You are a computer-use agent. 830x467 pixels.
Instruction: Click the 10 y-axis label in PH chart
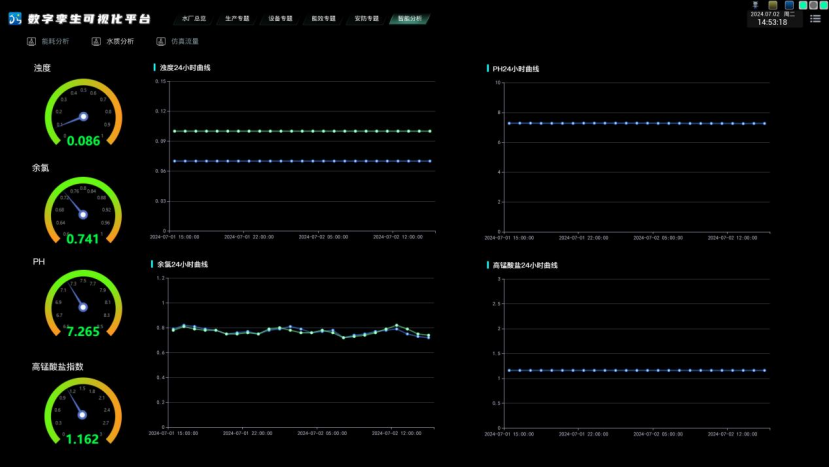[x=498, y=83]
